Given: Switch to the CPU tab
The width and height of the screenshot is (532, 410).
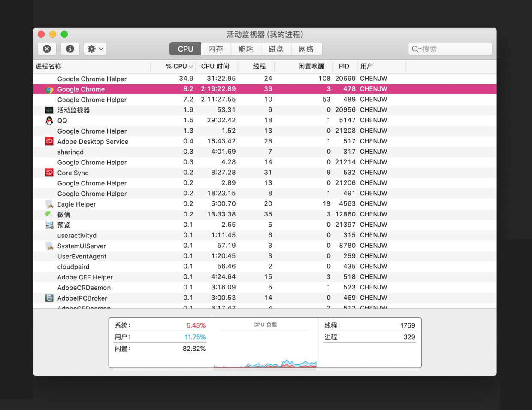Looking at the screenshot, I should 185,49.
